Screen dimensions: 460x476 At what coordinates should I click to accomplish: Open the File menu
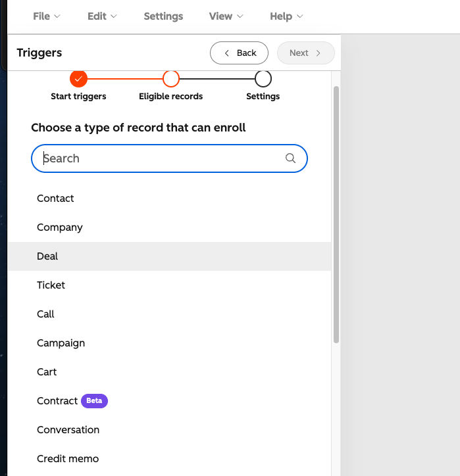point(47,16)
